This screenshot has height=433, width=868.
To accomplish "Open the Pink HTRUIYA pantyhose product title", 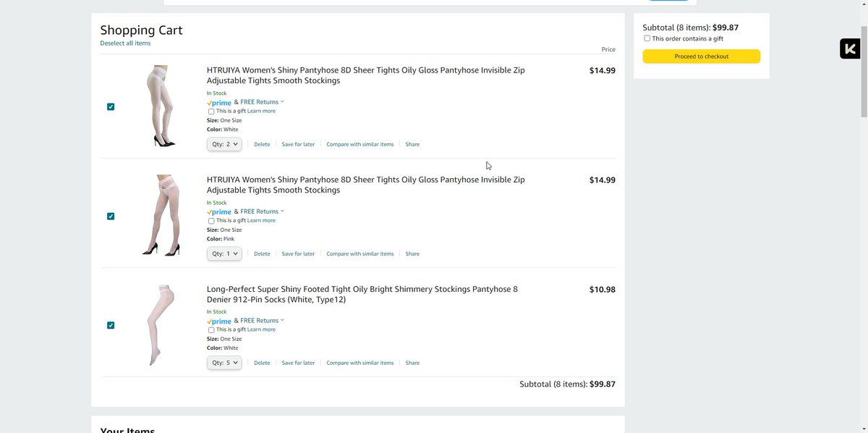I will [x=366, y=185].
